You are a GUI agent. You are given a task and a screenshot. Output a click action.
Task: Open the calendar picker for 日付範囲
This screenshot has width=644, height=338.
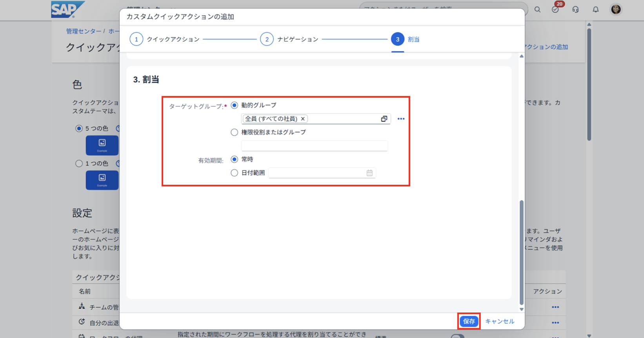pyautogui.click(x=369, y=173)
